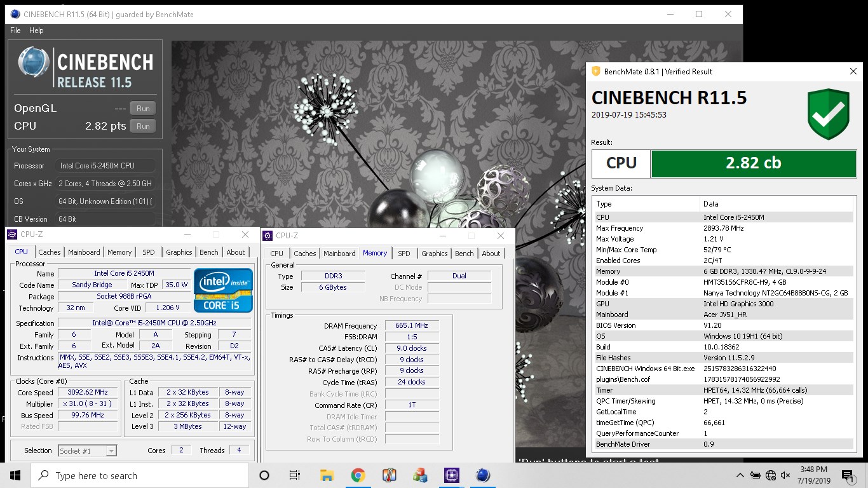Image resolution: width=868 pixels, height=488 pixels.
Task: Select About tab in Memory CPU-Z window
Action: click(491, 254)
